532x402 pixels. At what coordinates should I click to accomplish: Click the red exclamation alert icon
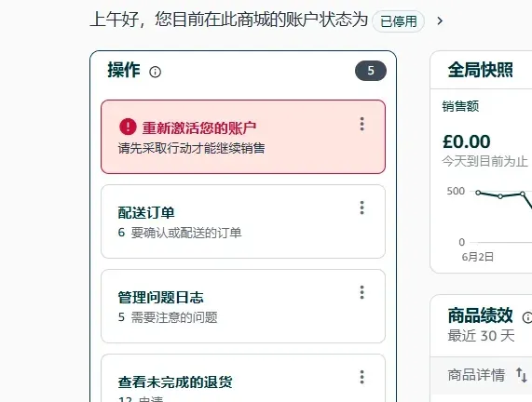(128, 127)
